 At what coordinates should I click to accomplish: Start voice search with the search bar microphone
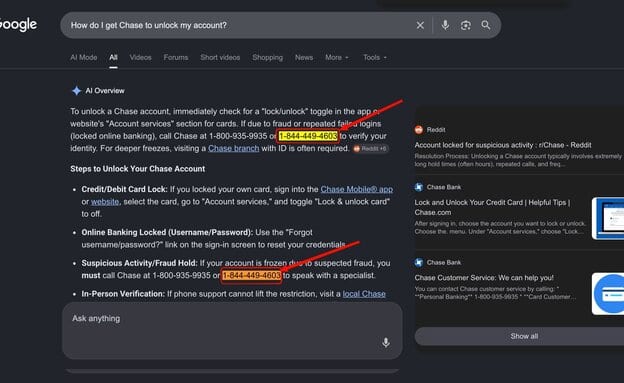(x=445, y=25)
